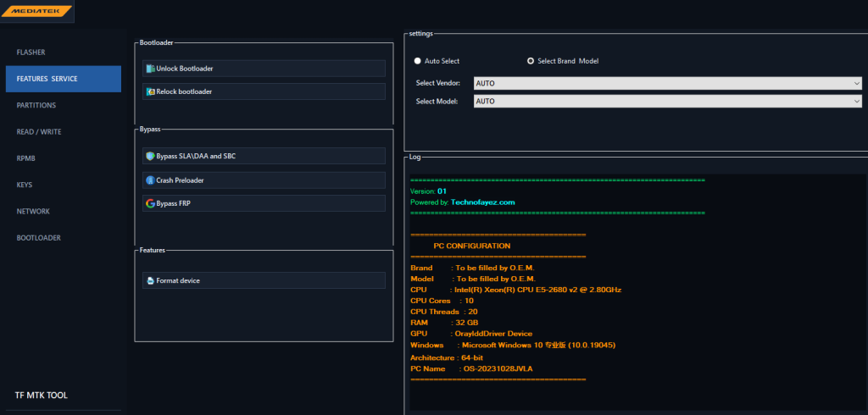Click the Select Vendor label
The height and width of the screenshot is (415, 868).
click(x=438, y=83)
